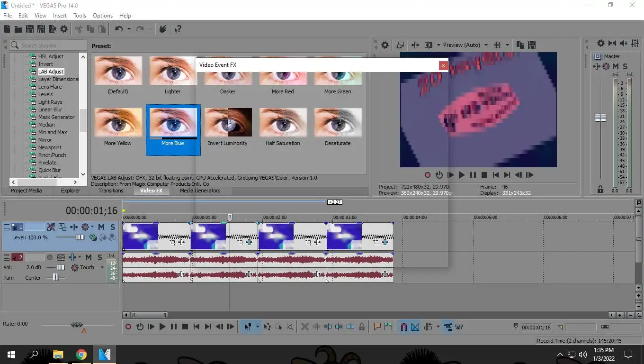Click Play button under video preview
The height and width of the screenshot is (364, 644).
tap(461, 175)
